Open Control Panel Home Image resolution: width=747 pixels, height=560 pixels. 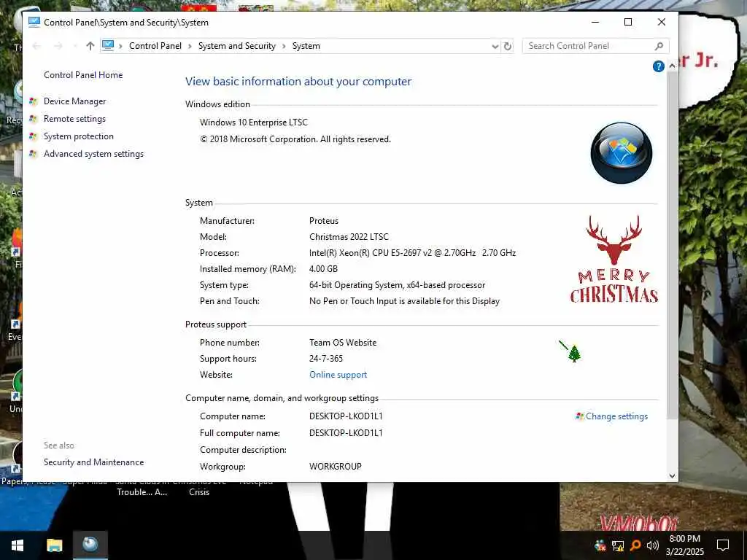coord(83,75)
